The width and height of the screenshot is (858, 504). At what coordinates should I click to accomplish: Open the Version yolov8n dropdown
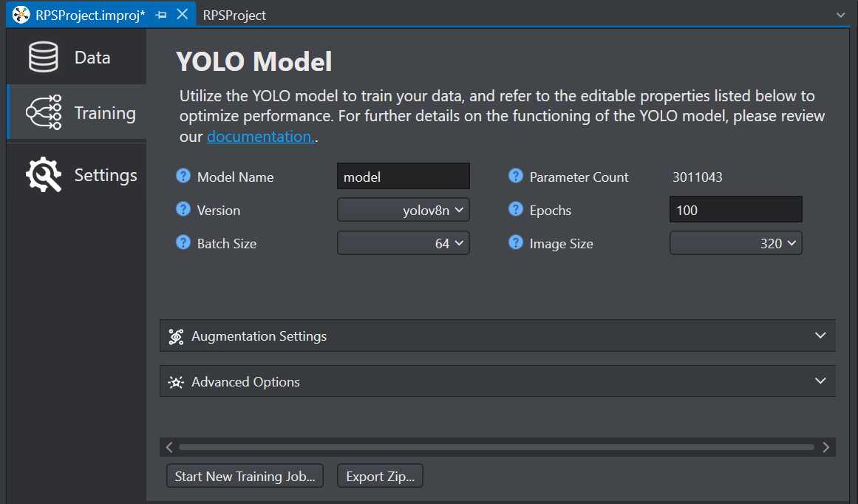pyautogui.click(x=404, y=210)
